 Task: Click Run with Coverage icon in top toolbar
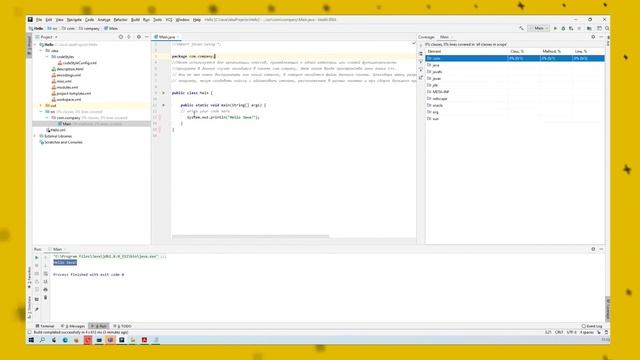(571, 28)
